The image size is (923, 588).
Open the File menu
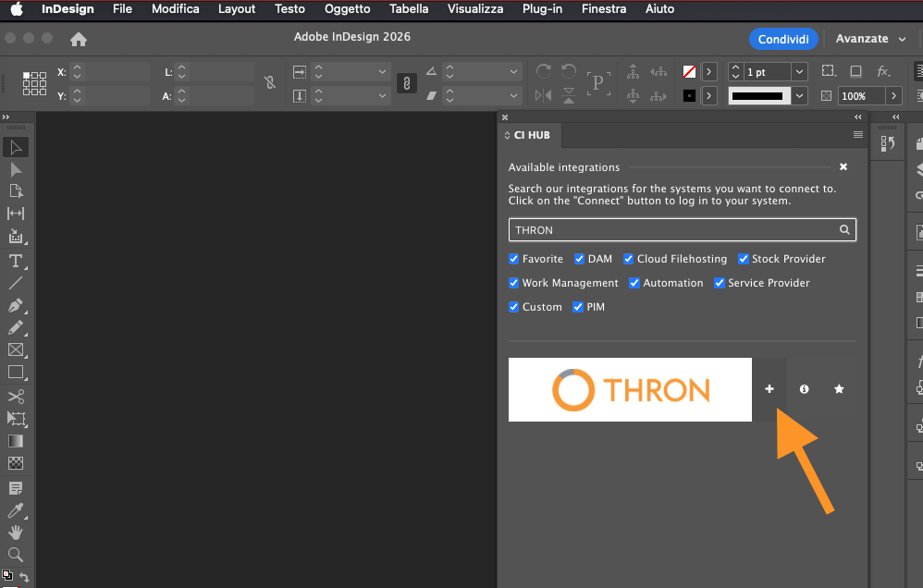[122, 9]
